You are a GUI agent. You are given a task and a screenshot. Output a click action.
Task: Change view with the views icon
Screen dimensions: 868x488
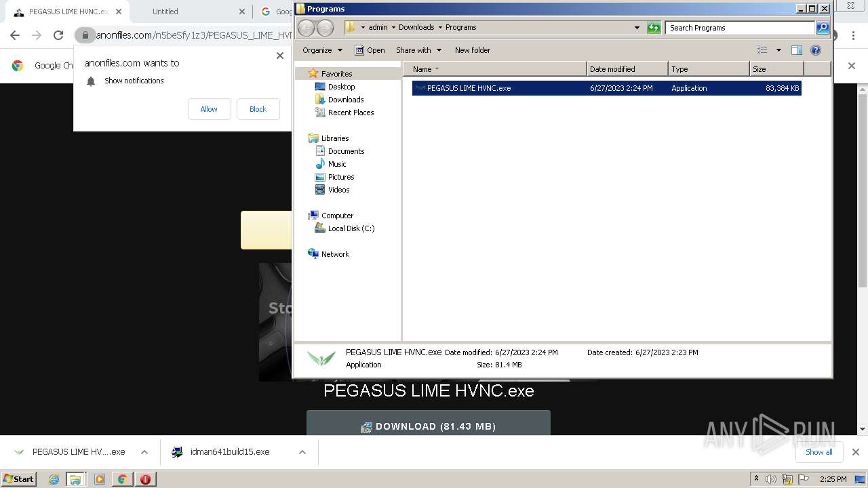click(762, 50)
